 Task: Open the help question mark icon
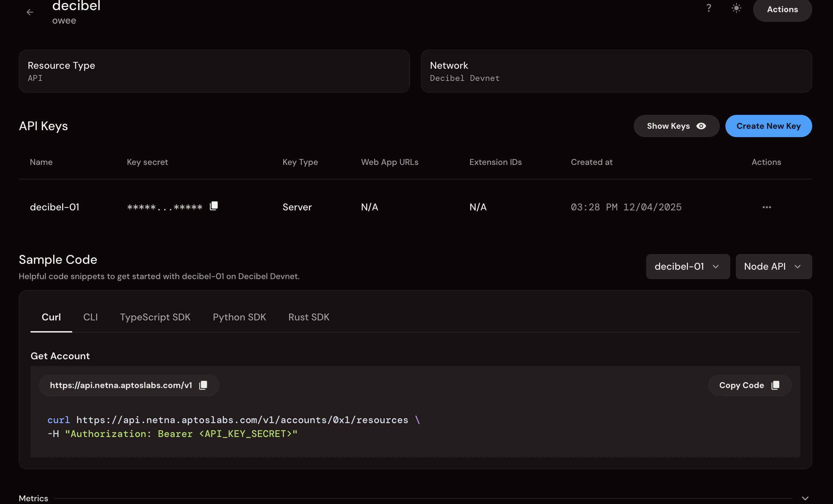[709, 8]
